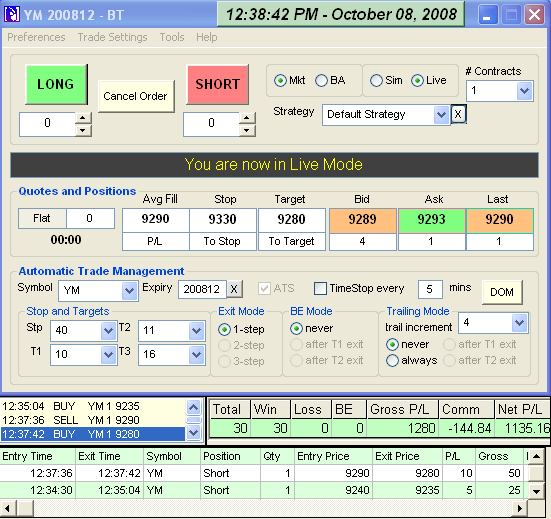Click the trades table scroll right arrow
The image size is (551, 519).
pos(520,508)
